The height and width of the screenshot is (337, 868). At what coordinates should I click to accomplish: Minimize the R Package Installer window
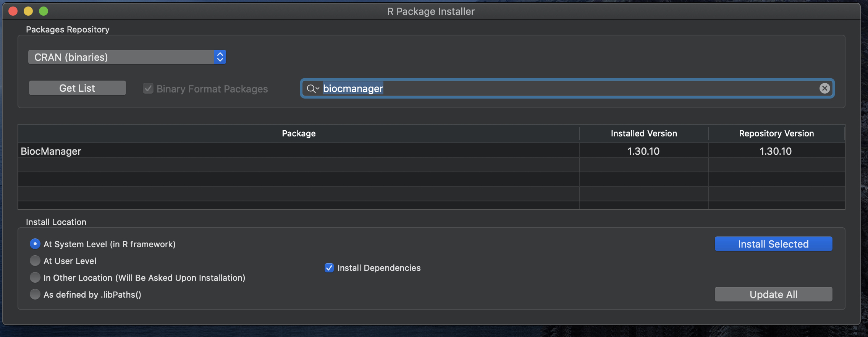click(28, 11)
